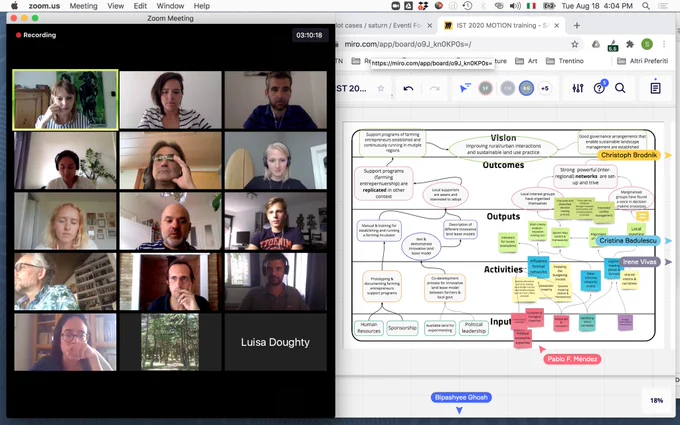Image resolution: width=680 pixels, height=425 pixels.
Task: Click the Dropbox menu bar icon
Action: click(423, 6)
